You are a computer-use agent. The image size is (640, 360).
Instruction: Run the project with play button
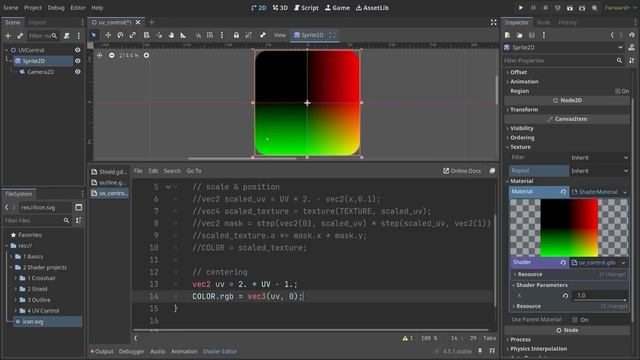(x=521, y=8)
